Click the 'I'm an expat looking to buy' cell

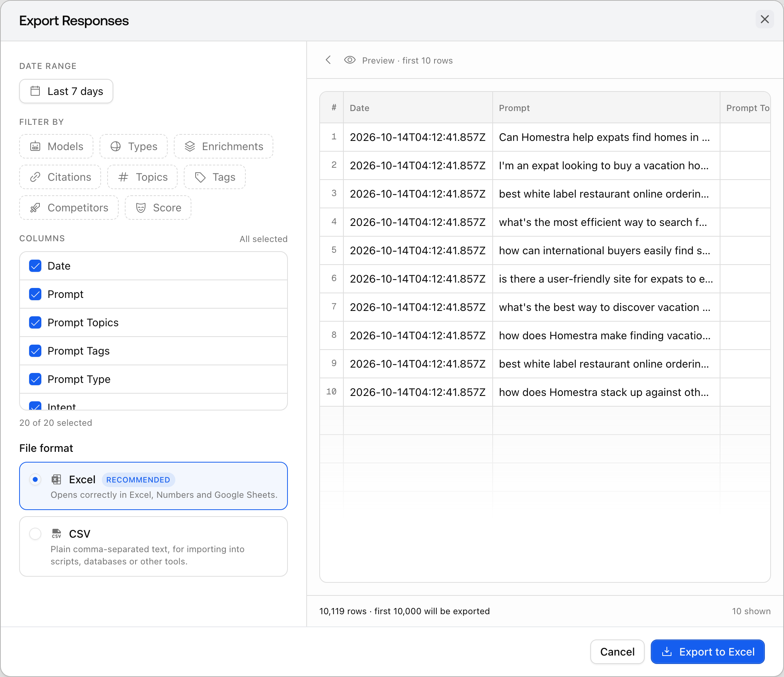point(606,165)
